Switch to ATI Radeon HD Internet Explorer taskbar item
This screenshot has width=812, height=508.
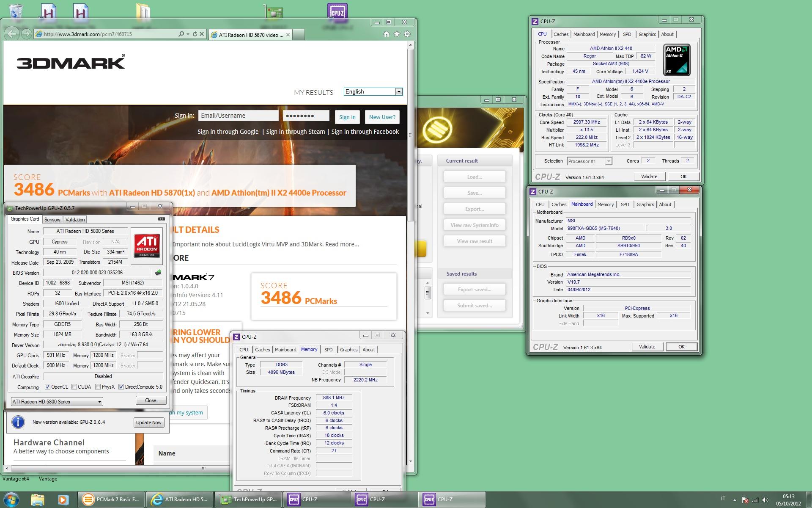point(180,500)
